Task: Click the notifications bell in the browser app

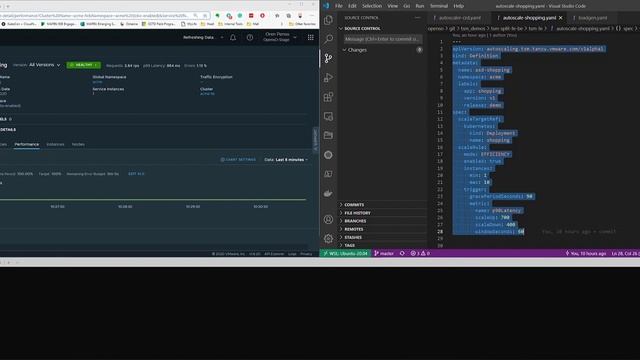Action: click(x=233, y=38)
